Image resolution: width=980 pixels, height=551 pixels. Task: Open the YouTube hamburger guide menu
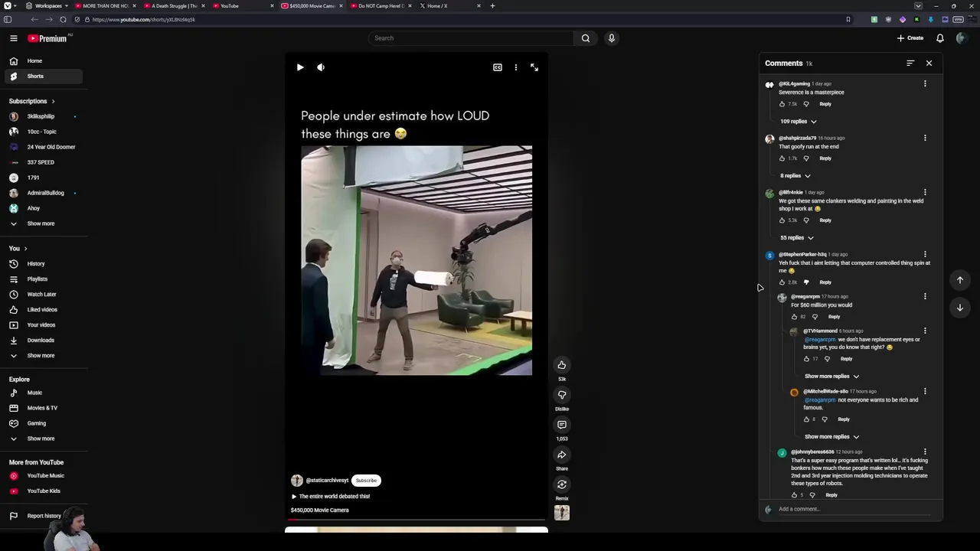coord(14,38)
